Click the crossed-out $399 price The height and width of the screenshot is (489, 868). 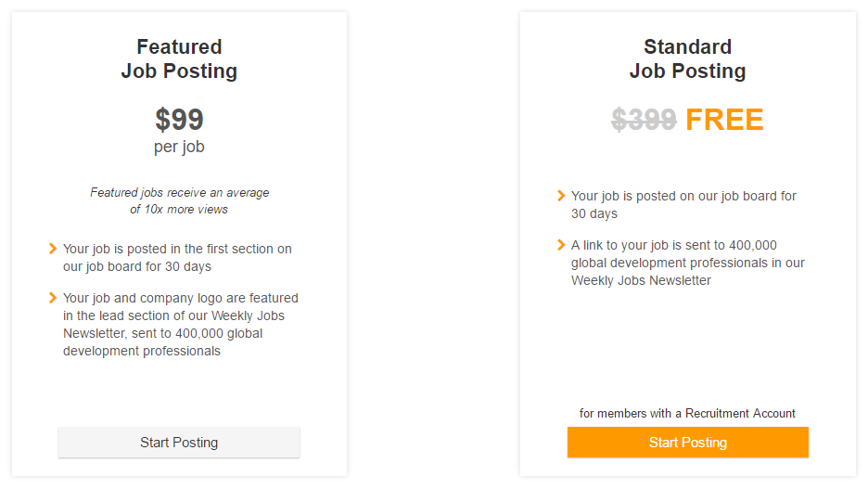[x=644, y=120]
